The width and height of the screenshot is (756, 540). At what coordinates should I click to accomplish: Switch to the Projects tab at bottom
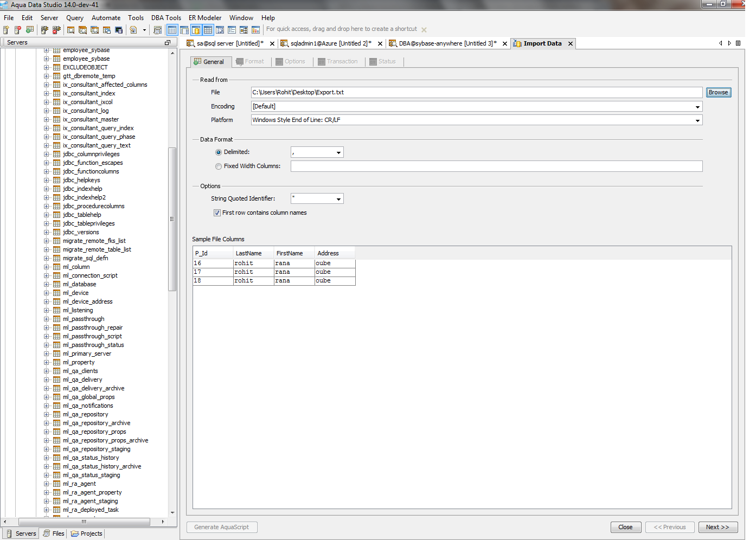(x=87, y=533)
